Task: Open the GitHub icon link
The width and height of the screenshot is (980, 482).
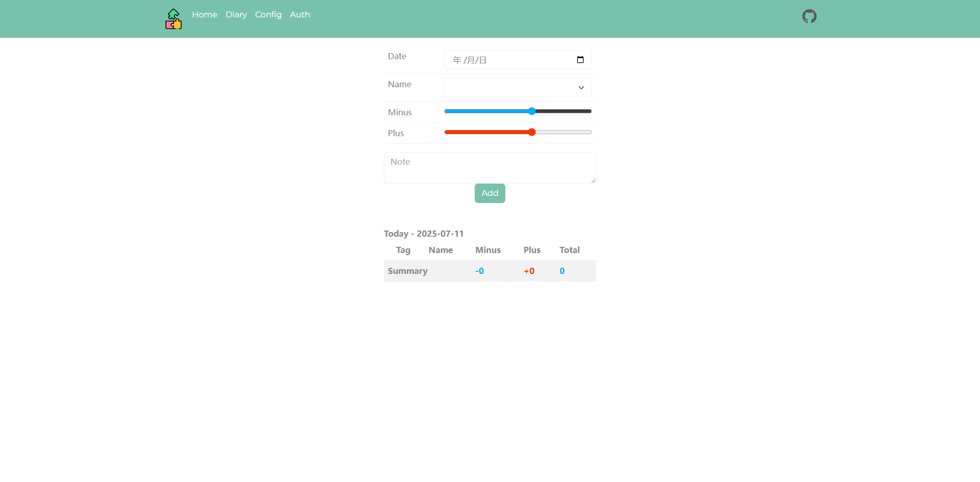Action: (809, 16)
